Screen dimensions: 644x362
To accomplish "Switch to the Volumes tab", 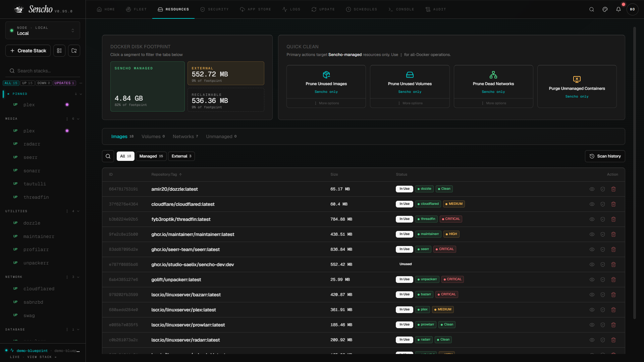I will pyautogui.click(x=153, y=136).
